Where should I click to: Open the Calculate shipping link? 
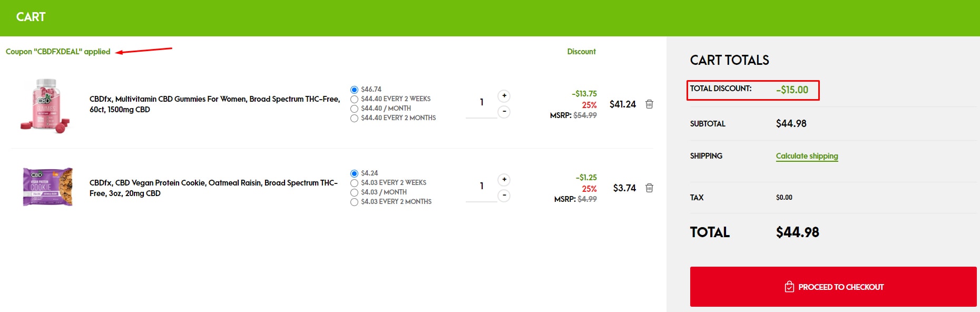807,156
